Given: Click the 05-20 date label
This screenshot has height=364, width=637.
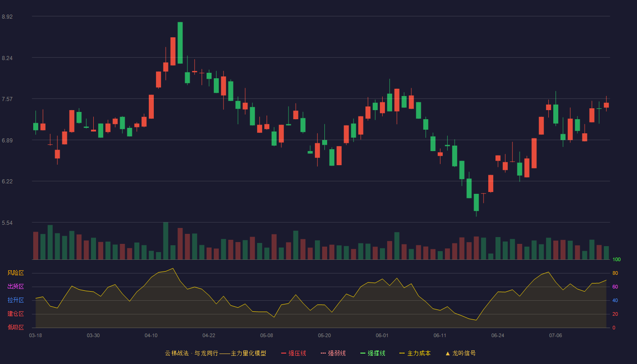Looking at the screenshot, I should [x=324, y=335].
